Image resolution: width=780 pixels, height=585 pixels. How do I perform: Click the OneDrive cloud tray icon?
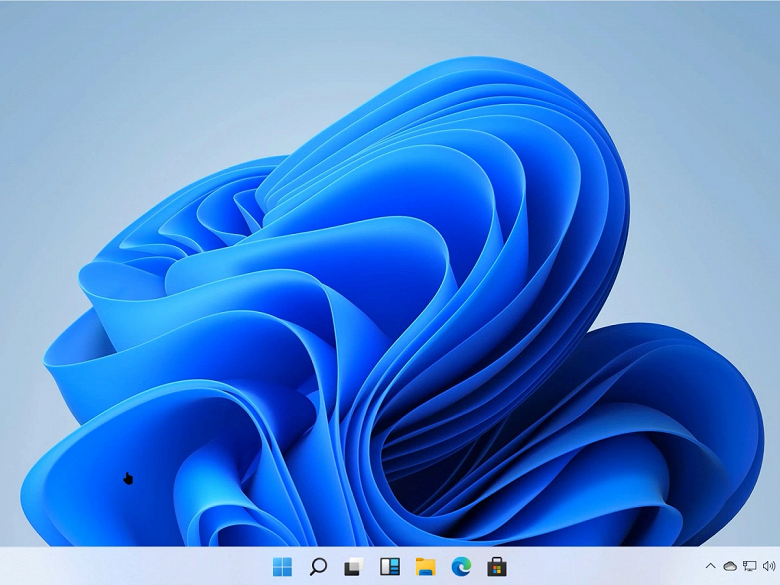pos(730,567)
